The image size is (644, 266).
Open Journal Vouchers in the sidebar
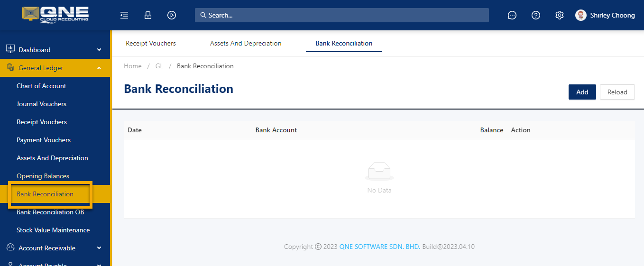point(41,104)
